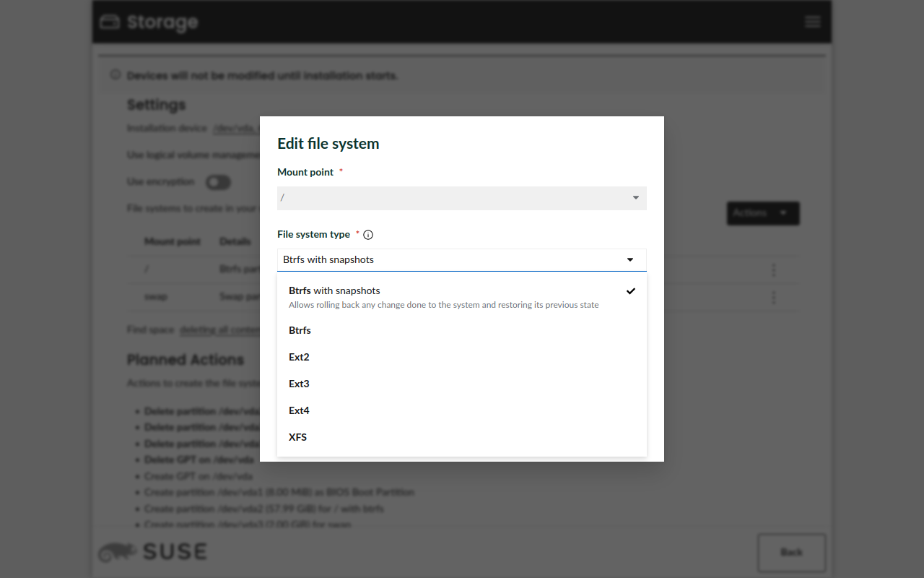Select XFS from the options
924x578 pixels.
(x=298, y=437)
